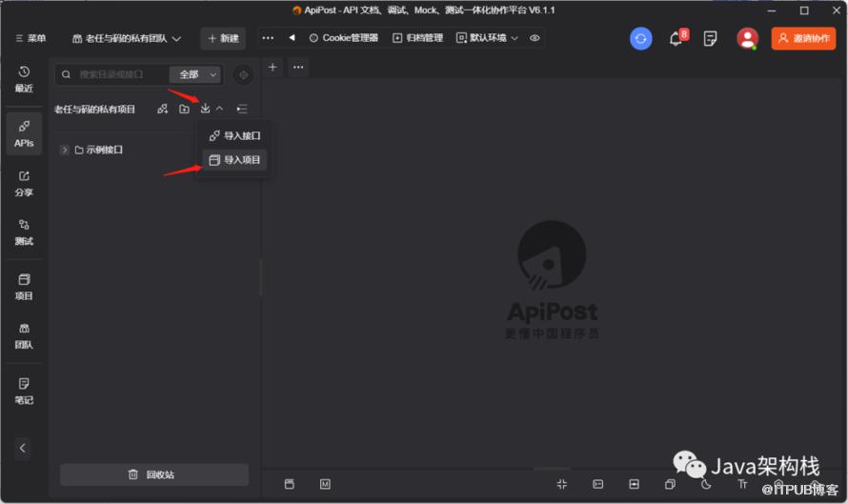Click the expand-all list icon in project header
Image resolution: width=848 pixels, height=504 pixels.
pyautogui.click(x=242, y=109)
